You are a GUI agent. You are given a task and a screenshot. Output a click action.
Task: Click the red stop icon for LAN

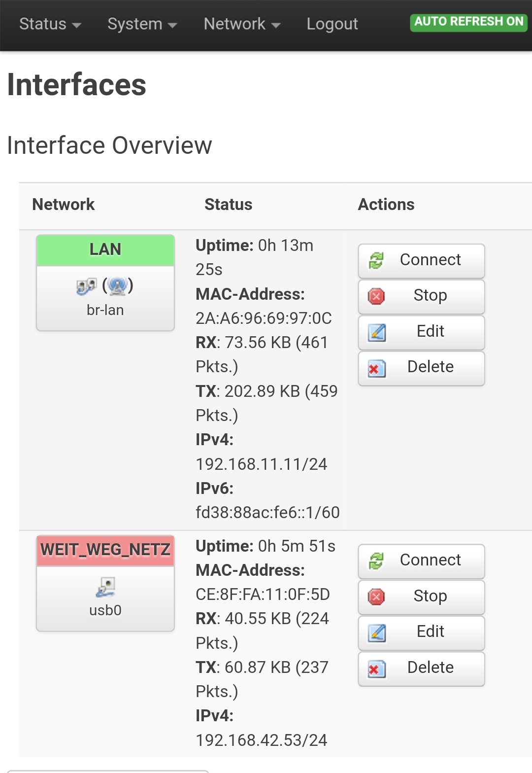pos(376,296)
